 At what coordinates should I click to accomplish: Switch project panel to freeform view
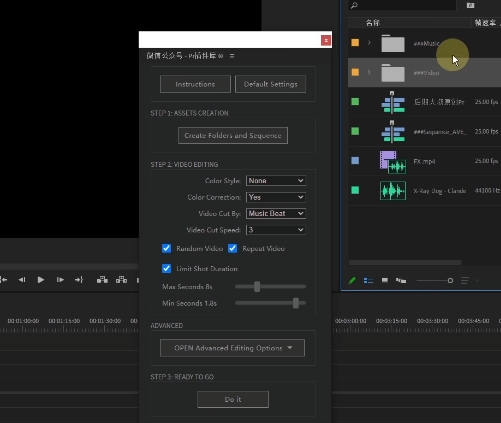coord(401,281)
